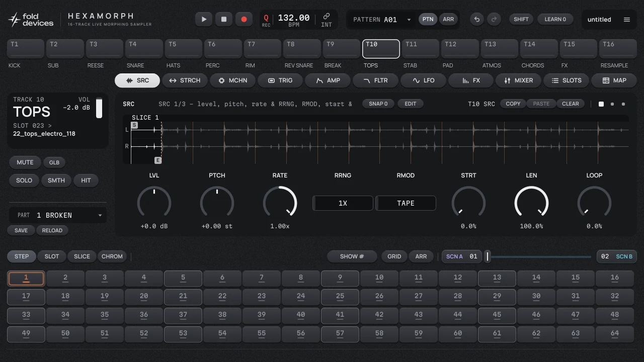Image resolution: width=644 pixels, height=362 pixels.
Task: Show the SLOTS list tab
Action: [x=566, y=80]
